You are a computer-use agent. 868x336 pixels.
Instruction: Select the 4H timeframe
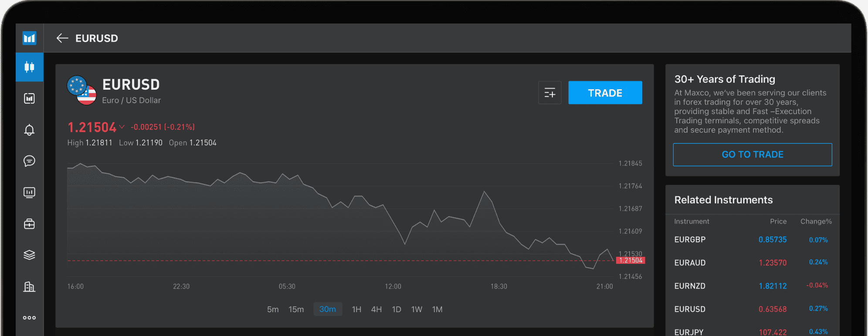(x=376, y=309)
